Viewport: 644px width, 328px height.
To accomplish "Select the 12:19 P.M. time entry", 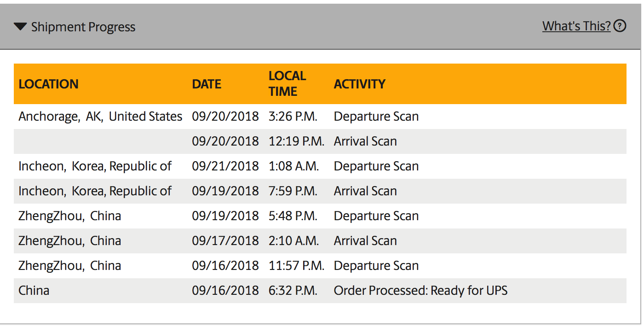I will [296, 141].
